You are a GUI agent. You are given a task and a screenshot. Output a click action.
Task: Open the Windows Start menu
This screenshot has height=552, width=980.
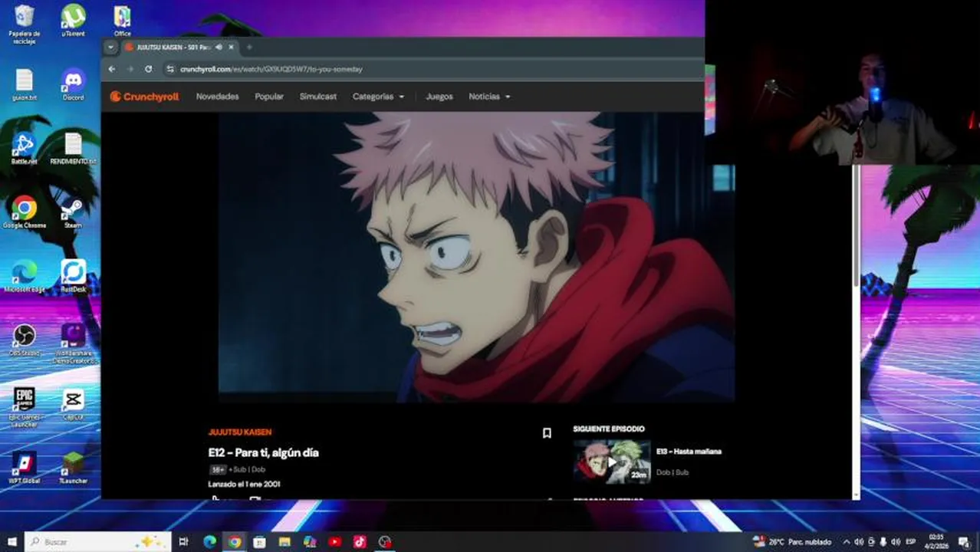11,542
